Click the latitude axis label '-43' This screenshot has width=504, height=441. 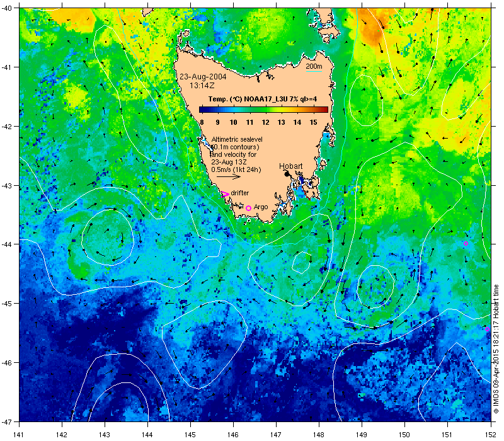pos(6,186)
